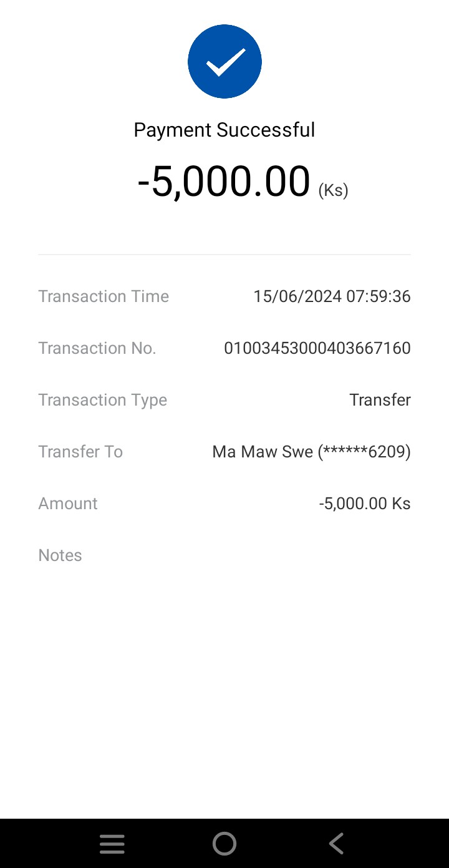Tap the Notes field label
The height and width of the screenshot is (868, 449).
coord(60,555)
